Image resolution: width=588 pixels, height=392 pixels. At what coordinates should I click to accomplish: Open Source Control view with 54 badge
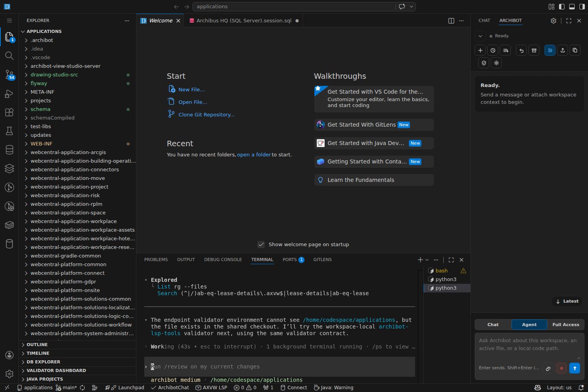tap(9, 74)
